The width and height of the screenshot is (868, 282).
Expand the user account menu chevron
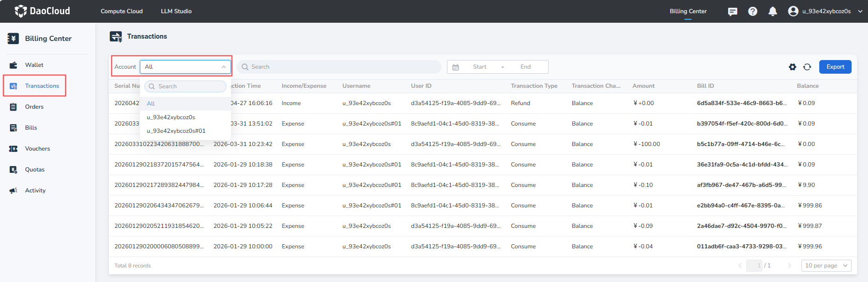860,11
